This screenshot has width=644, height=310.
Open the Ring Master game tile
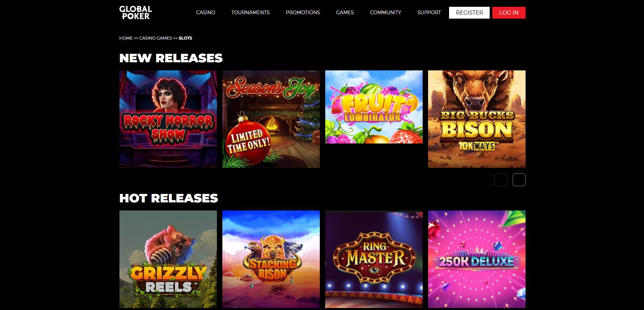[x=374, y=259]
